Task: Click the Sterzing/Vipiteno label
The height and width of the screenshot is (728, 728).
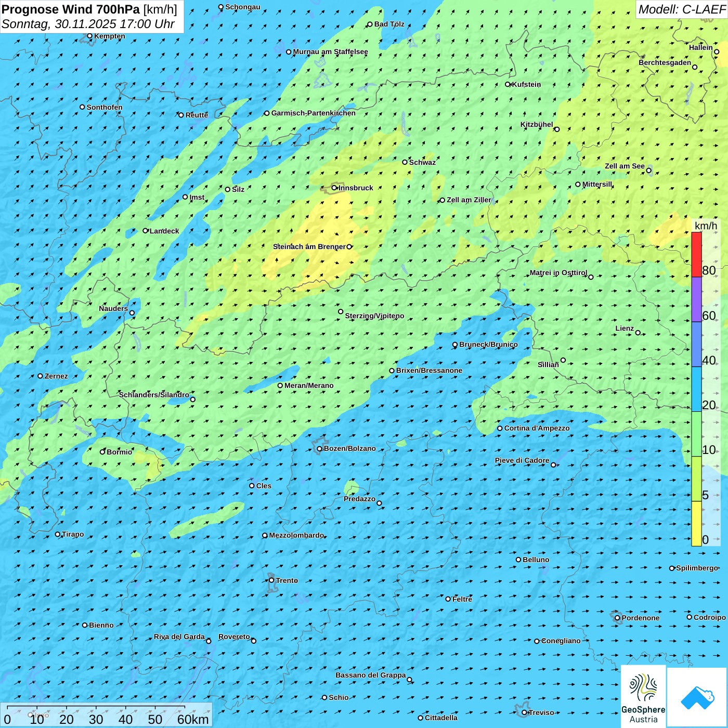Action: 374,316
